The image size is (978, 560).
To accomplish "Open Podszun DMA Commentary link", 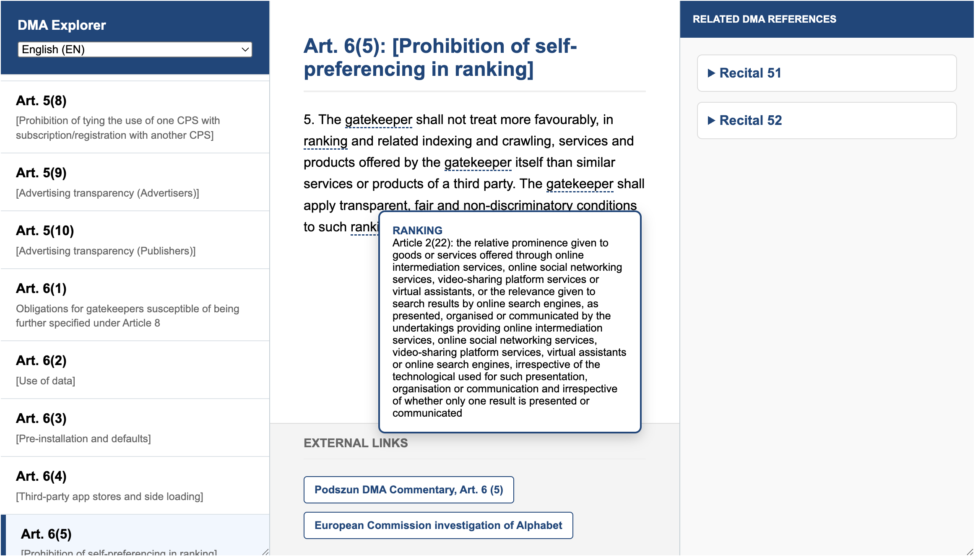I will tap(408, 490).
